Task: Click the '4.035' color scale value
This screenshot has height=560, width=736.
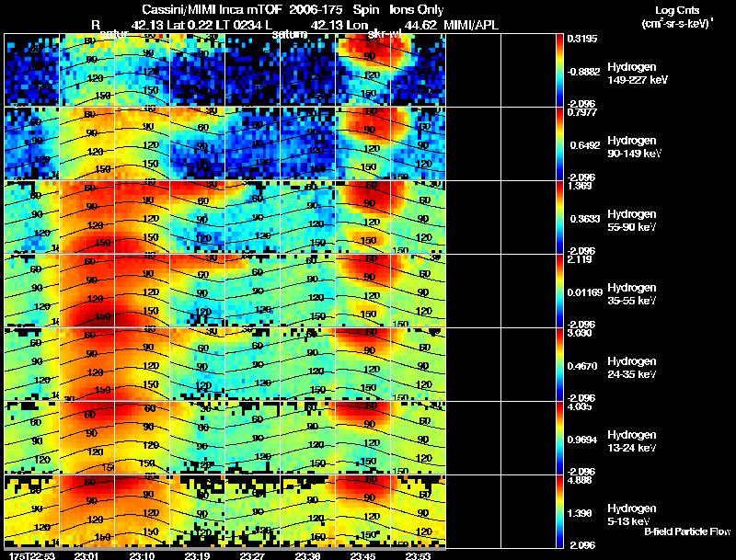Action: (580, 407)
